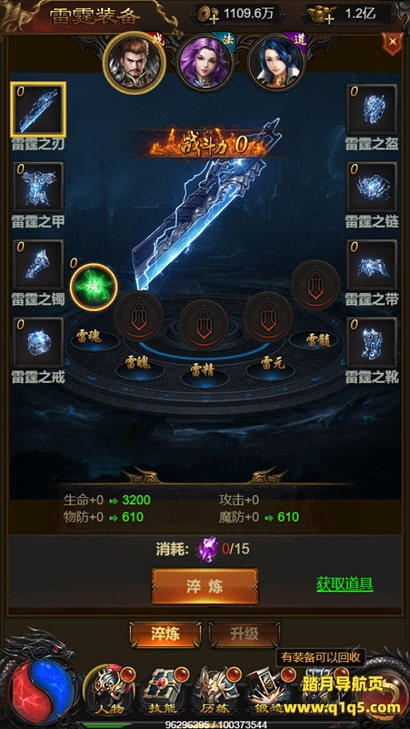Open the 获取道具 link
This screenshot has width=410, height=729.
pyautogui.click(x=345, y=584)
